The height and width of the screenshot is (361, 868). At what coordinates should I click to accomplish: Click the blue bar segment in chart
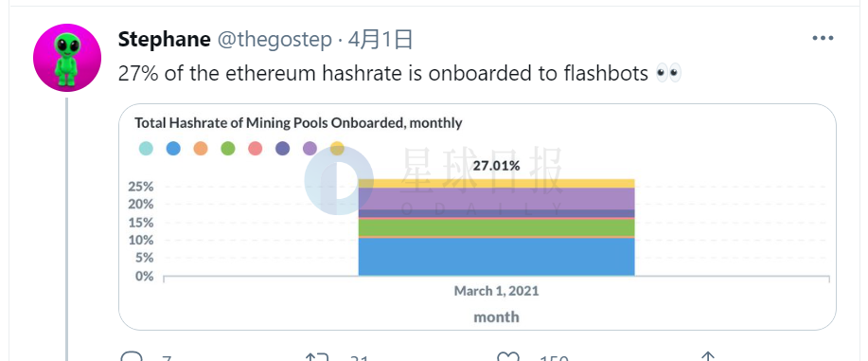click(497, 257)
